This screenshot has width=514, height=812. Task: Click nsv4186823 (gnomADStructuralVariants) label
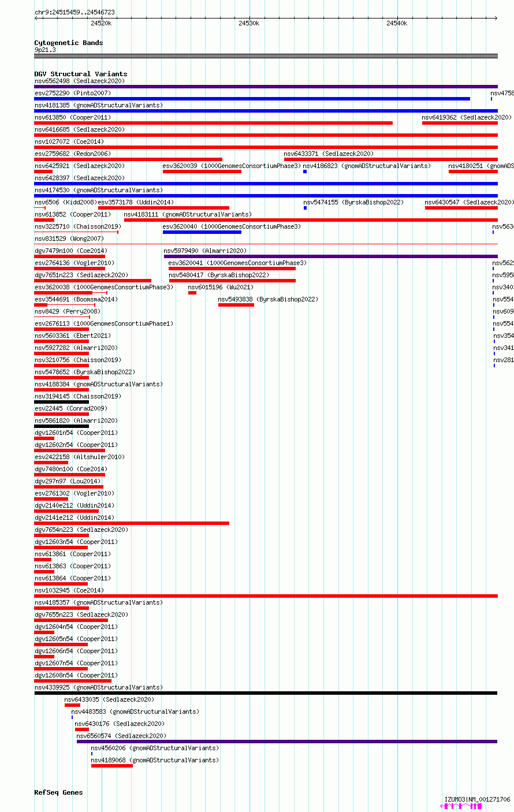coord(367,166)
